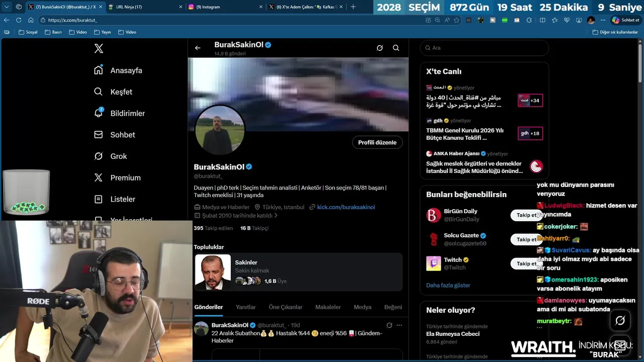The image size is (644, 362).
Task: Switch to URL Ninja tab
Action: (145, 7)
